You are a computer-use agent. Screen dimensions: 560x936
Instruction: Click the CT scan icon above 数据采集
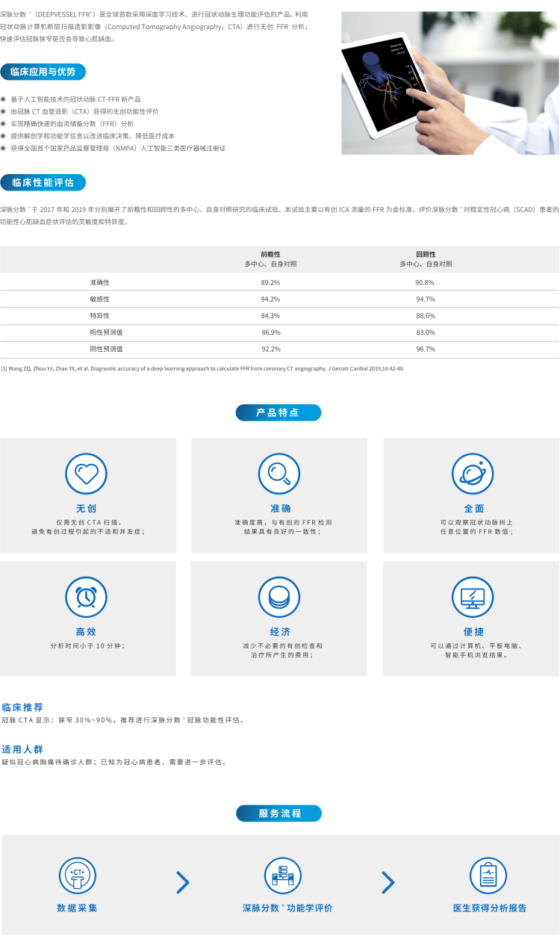click(78, 875)
